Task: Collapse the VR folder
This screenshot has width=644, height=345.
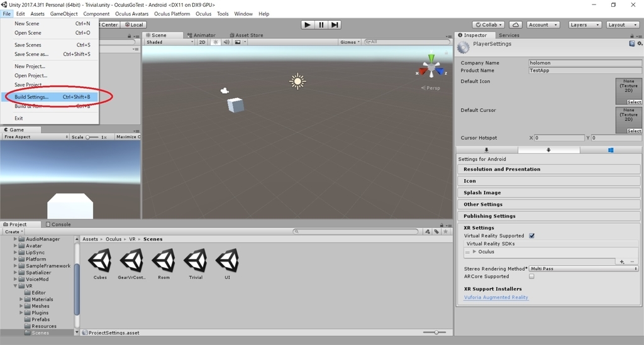Action: [16, 286]
